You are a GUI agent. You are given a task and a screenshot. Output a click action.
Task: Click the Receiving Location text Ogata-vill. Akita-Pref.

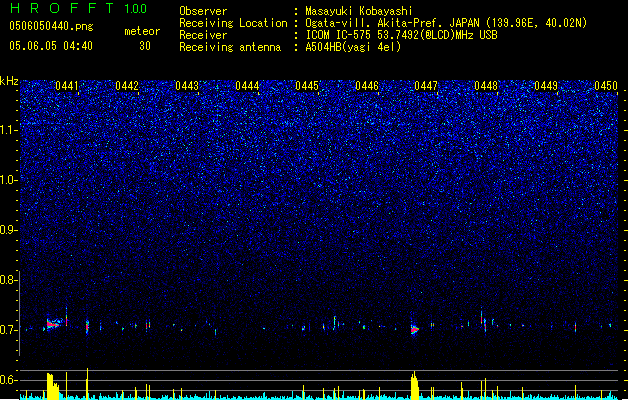click(x=374, y=23)
